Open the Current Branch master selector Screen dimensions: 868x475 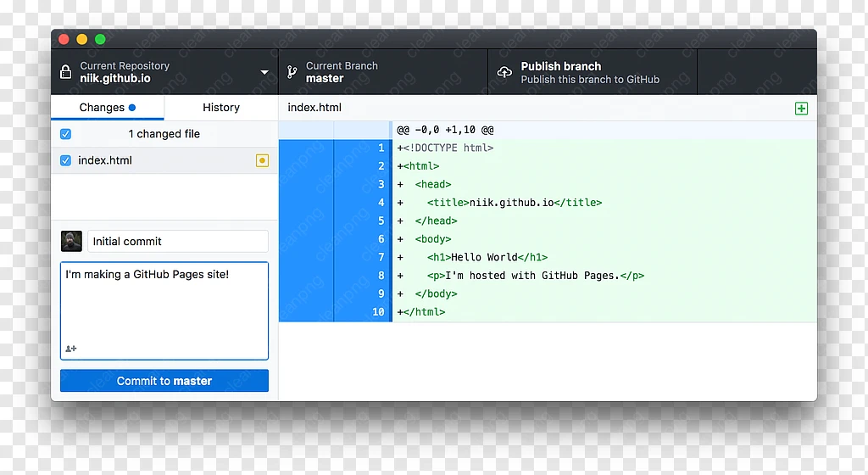[383, 72]
